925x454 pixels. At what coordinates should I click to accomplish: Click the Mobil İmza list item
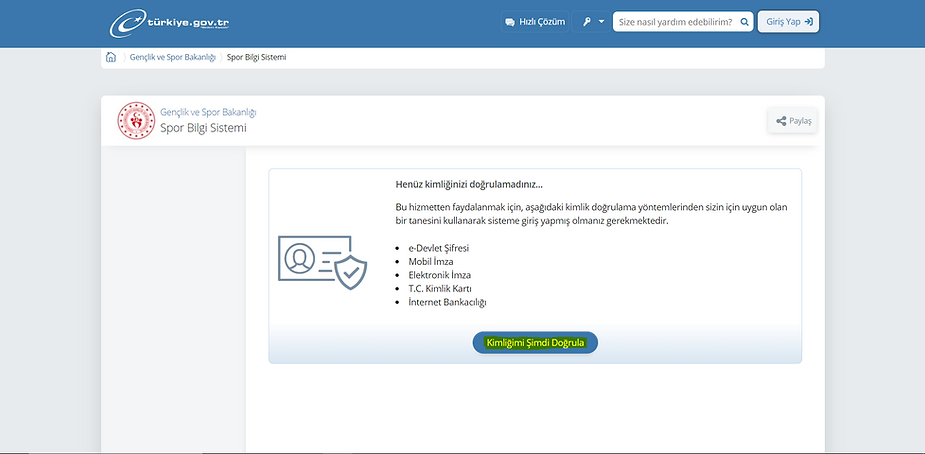(431, 261)
